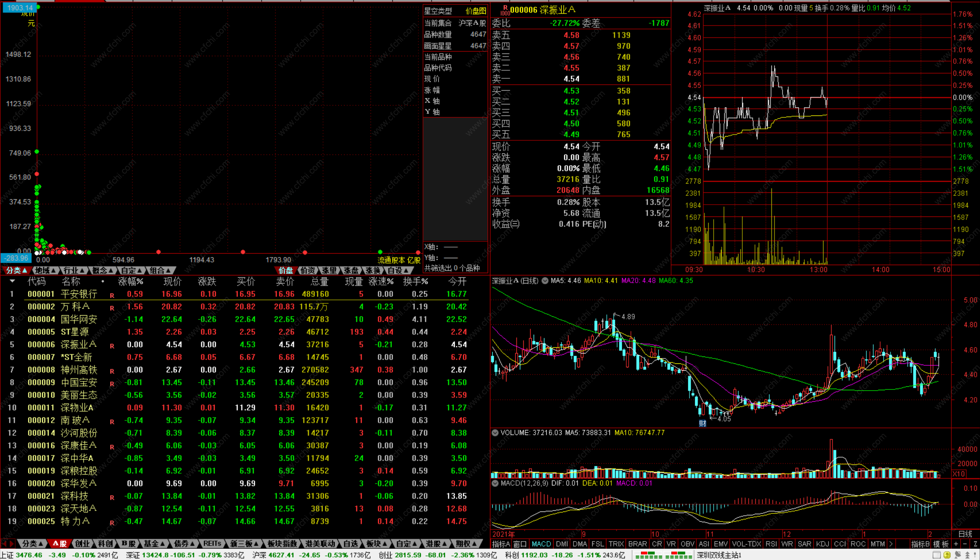The width and height of the screenshot is (980, 560).
Task: Click the zoom-out minus icon on indicator bar
Action: (965, 544)
